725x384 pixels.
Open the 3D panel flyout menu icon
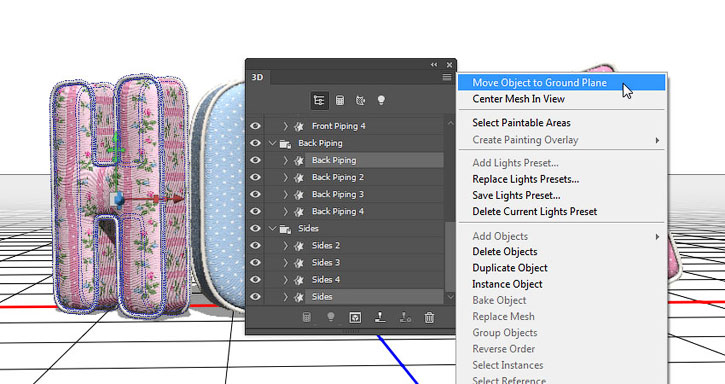pos(447,77)
